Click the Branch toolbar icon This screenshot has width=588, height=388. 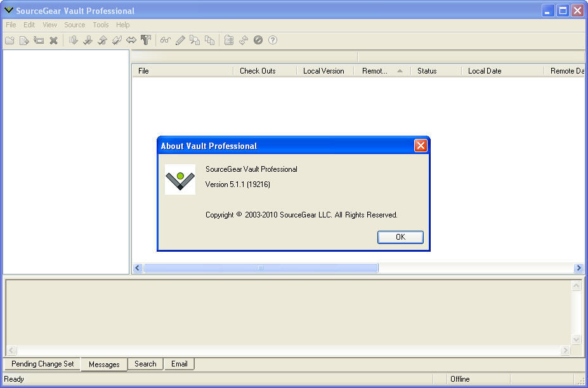pos(146,40)
